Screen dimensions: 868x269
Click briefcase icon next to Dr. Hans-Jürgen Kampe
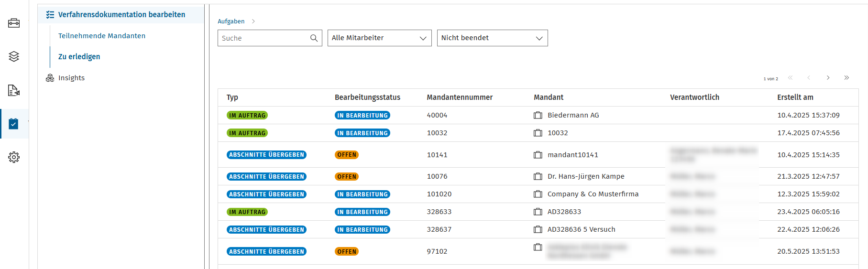(x=538, y=176)
